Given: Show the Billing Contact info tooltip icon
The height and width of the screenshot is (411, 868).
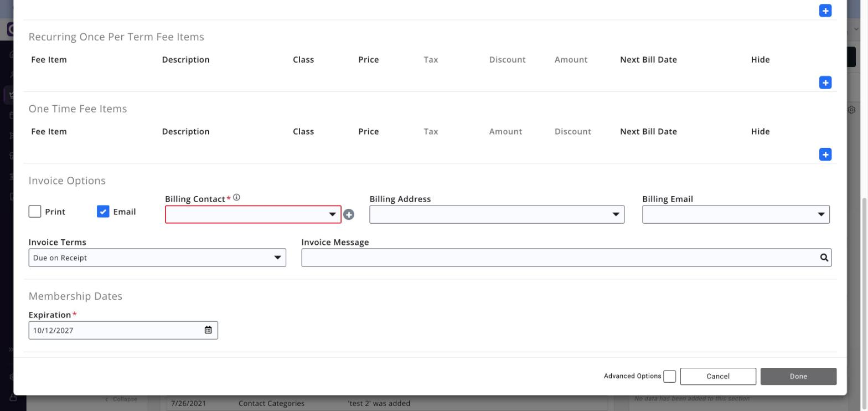Looking at the screenshot, I should click(236, 197).
